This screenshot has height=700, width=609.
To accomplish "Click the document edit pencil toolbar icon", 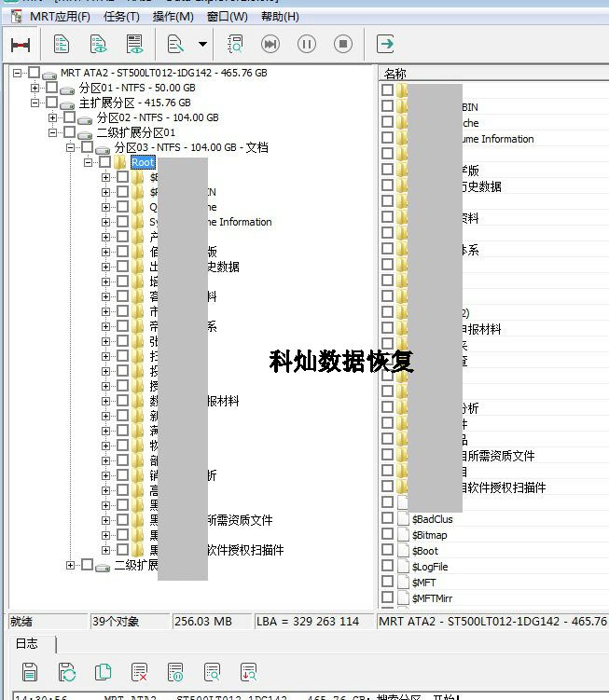I will 175,44.
